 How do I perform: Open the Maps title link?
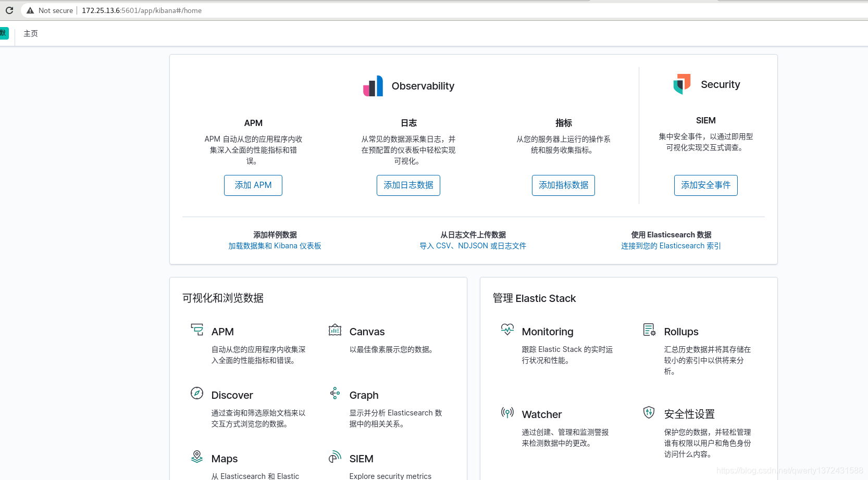point(225,459)
